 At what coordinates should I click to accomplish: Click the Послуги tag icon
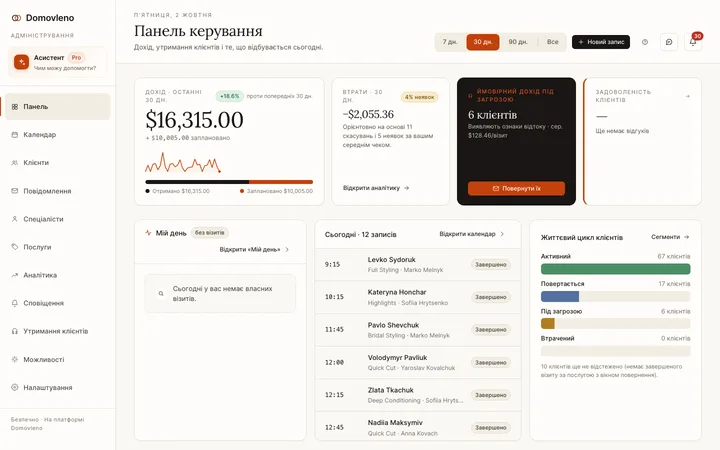point(15,247)
